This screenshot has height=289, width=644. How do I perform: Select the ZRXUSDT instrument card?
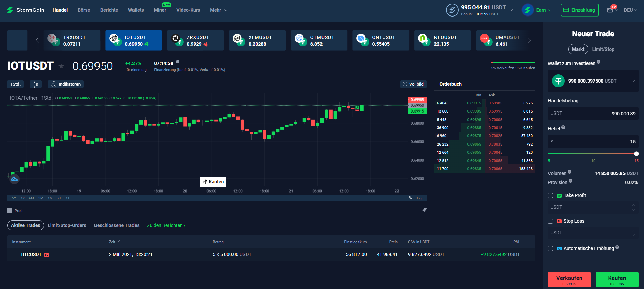point(195,40)
